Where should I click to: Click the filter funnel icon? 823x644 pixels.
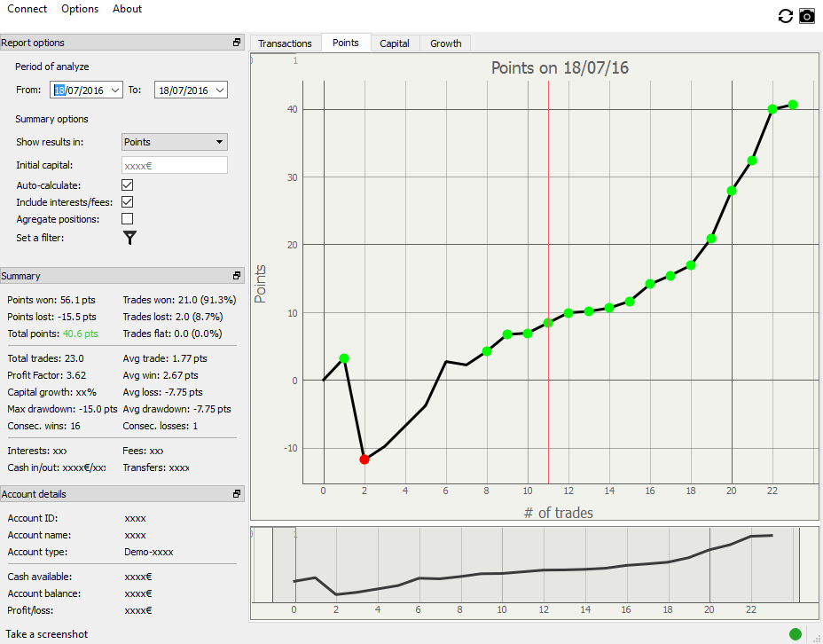coord(129,238)
